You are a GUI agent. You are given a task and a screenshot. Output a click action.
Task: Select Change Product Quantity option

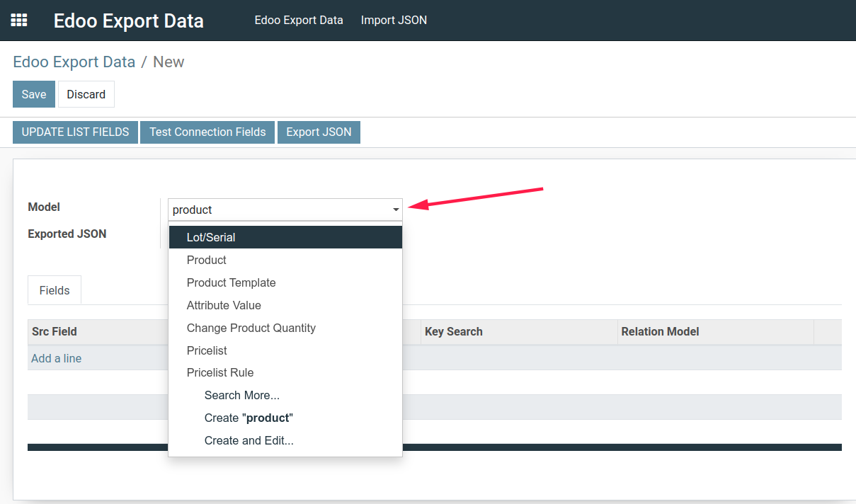point(285,328)
